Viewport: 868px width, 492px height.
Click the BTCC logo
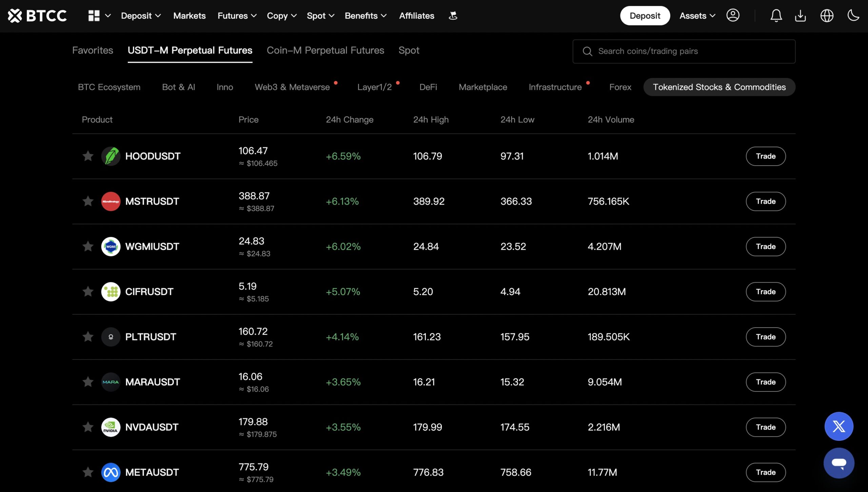[37, 16]
